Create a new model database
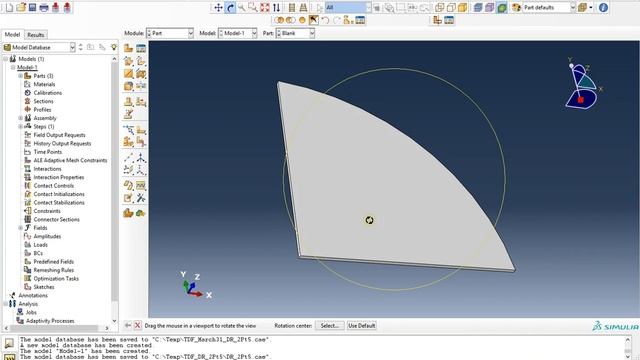Viewport: 640px width, 360px height. pos(9,7)
